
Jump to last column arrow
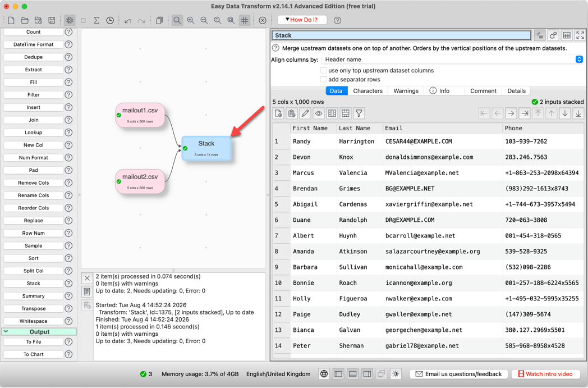525,113
